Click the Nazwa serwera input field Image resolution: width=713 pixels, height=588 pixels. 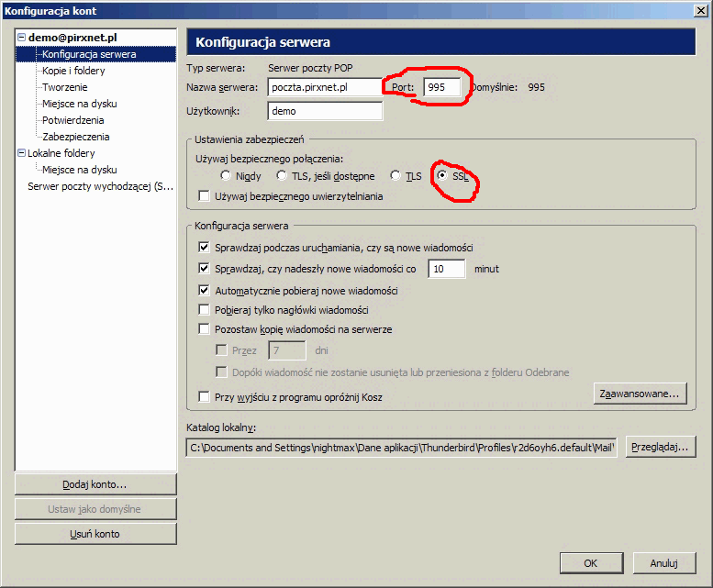click(x=325, y=87)
